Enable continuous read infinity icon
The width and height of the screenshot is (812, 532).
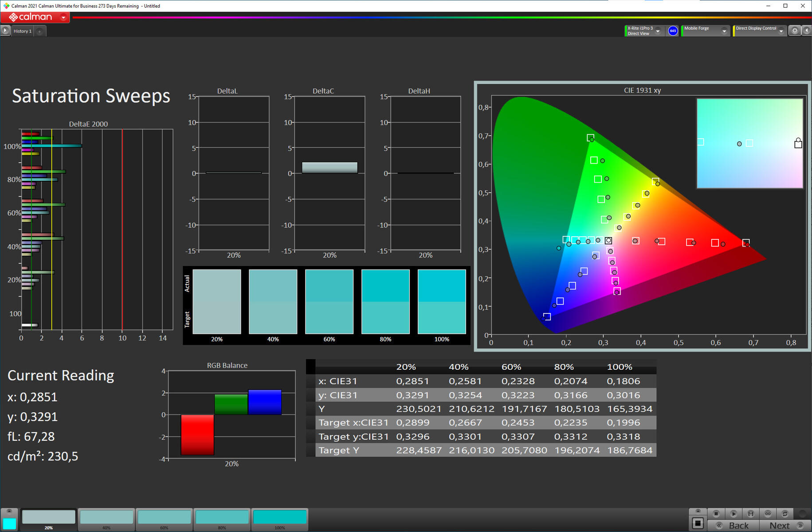tap(768, 513)
